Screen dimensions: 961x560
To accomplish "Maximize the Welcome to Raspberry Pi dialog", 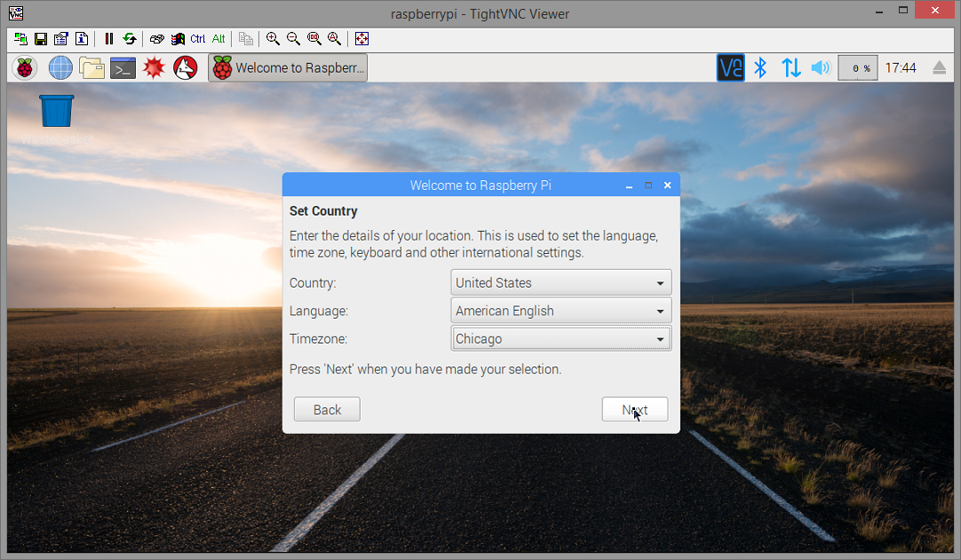I will pos(648,185).
